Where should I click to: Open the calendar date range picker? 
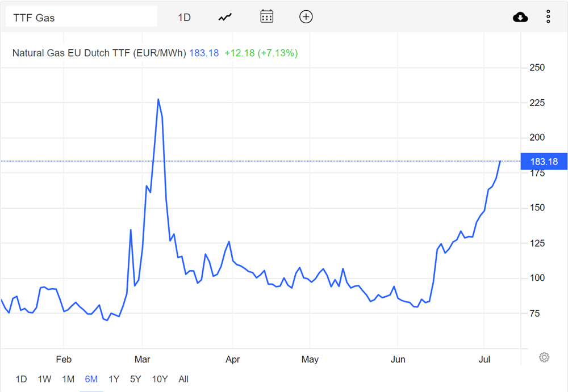pyautogui.click(x=266, y=16)
